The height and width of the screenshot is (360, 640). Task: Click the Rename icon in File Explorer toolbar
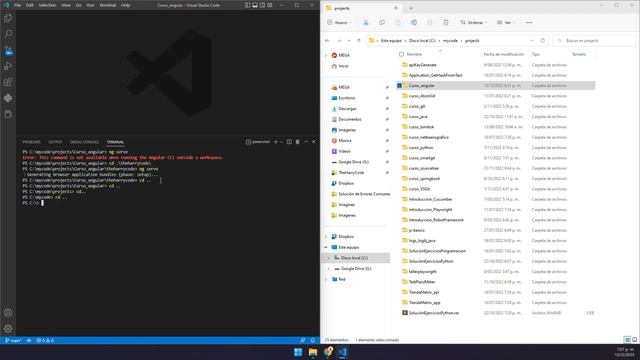413,22
